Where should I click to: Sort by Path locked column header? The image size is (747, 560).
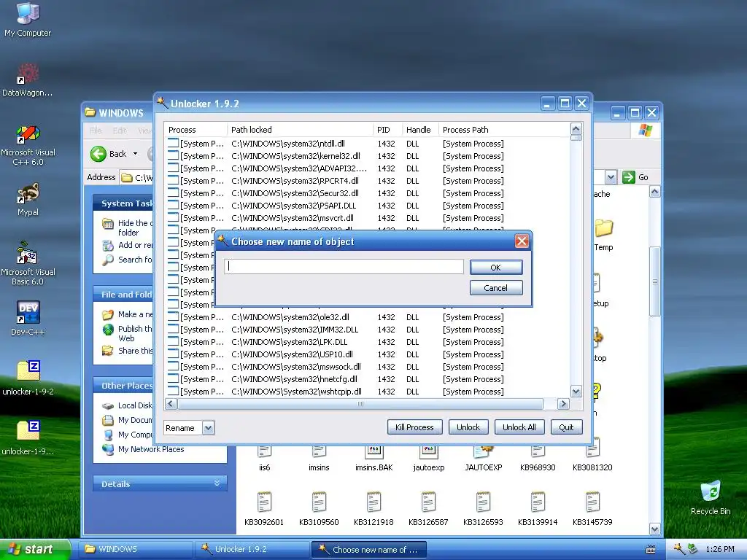[300, 130]
